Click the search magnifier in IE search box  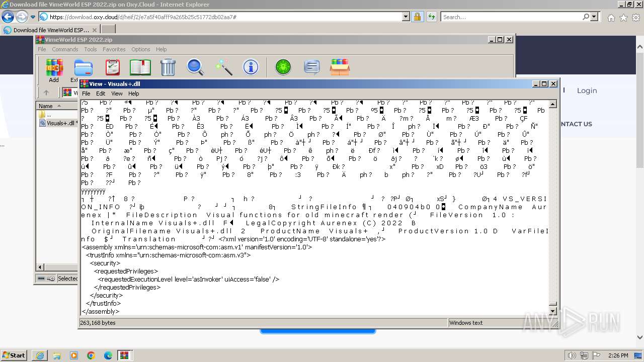[x=586, y=17]
